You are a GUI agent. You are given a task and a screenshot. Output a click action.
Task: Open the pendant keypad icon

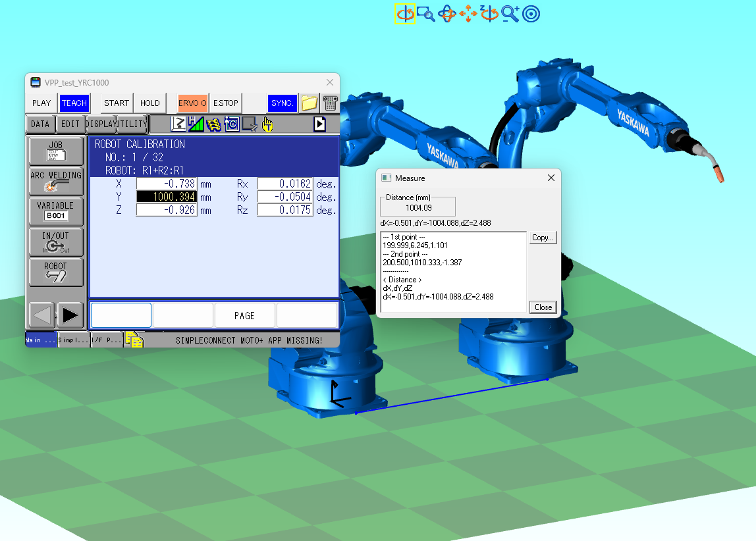point(330,103)
